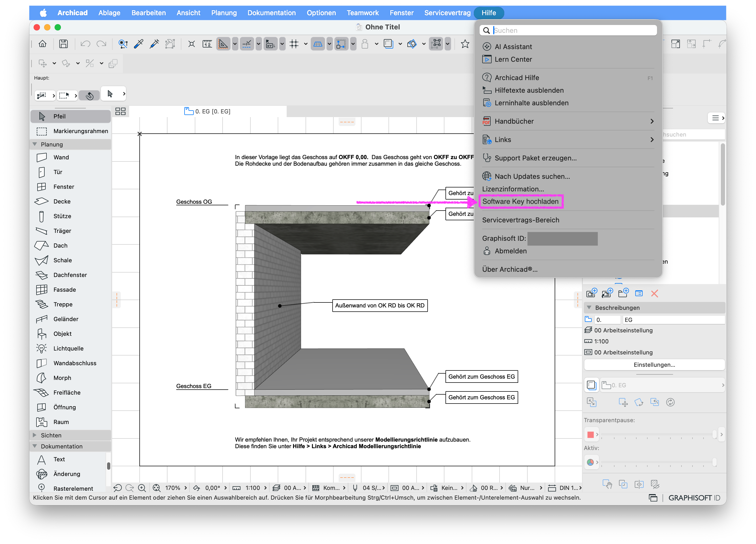Select the Freifläche tool
The width and height of the screenshot is (756, 544).
pyautogui.click(x=70, y=392)
